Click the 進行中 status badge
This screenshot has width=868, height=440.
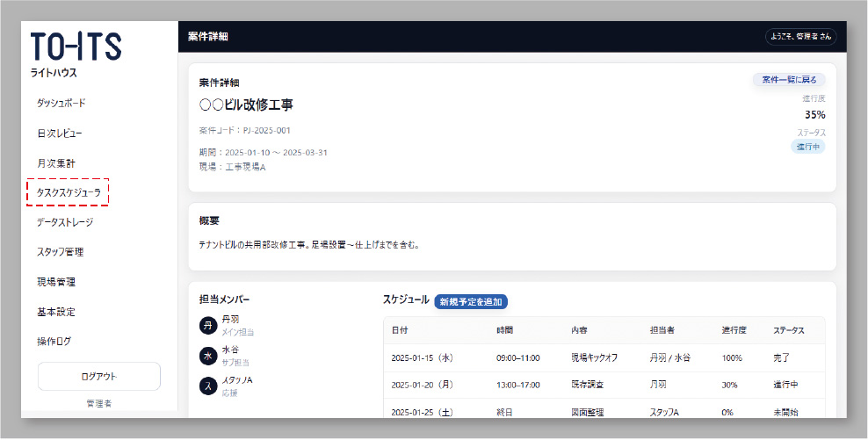click(x=807, y=147)
